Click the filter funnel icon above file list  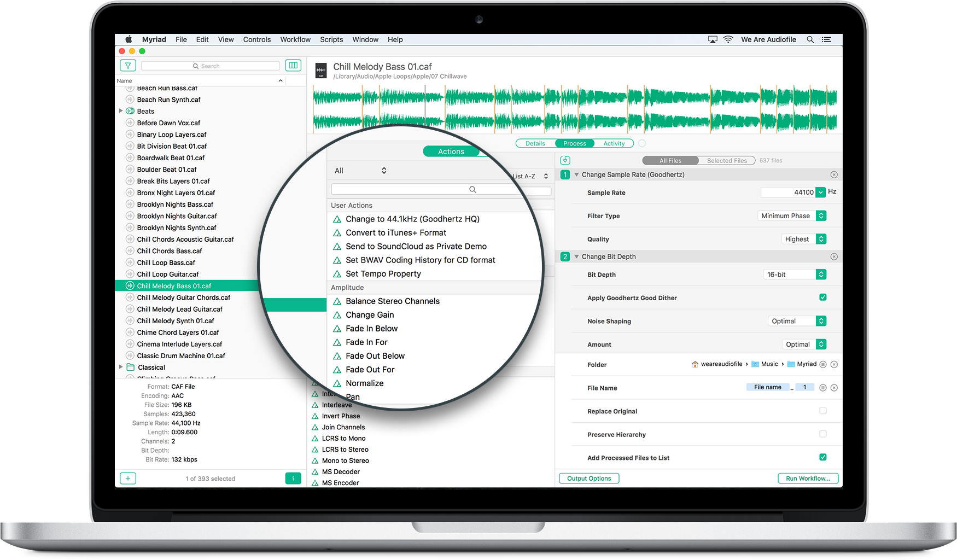[x=127, y=66]
